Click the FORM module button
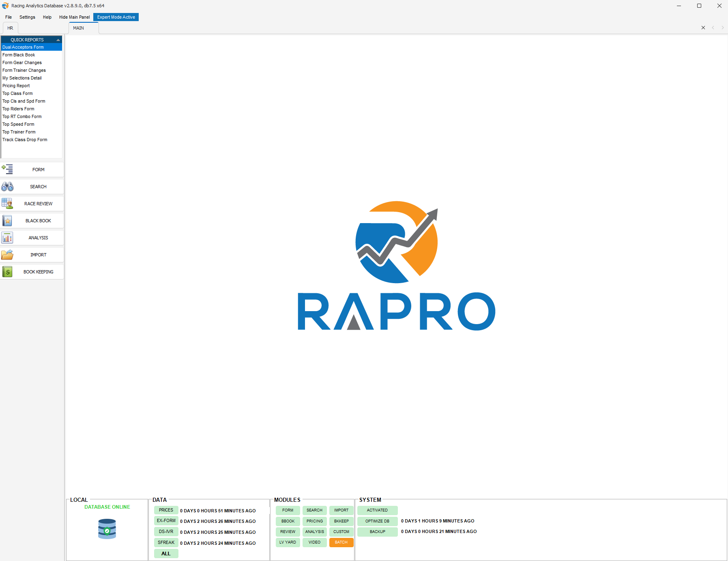Image resolution: width=728 pixels, height=561 pixels. (x=288, y=510)
